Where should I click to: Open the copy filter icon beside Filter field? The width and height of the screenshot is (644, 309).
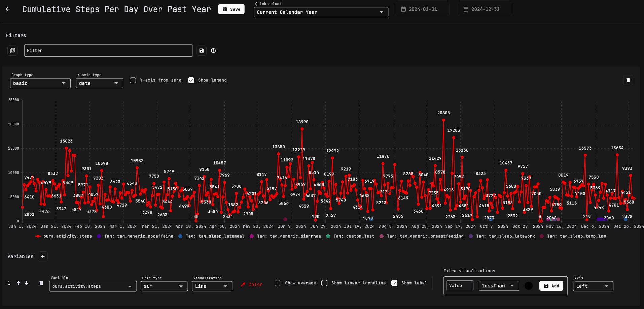[x=12, y=50]
